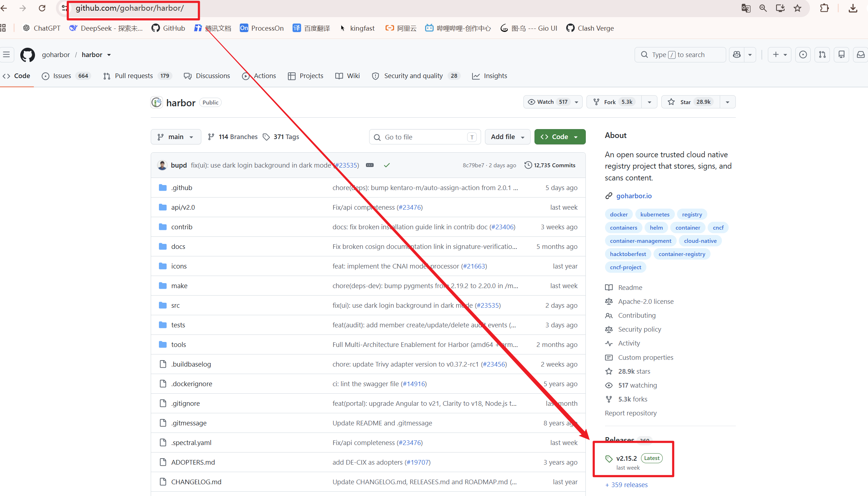Screen dimensions: 868x496
Task: Switch to the Pull requests tab
Action: point(138,76)
